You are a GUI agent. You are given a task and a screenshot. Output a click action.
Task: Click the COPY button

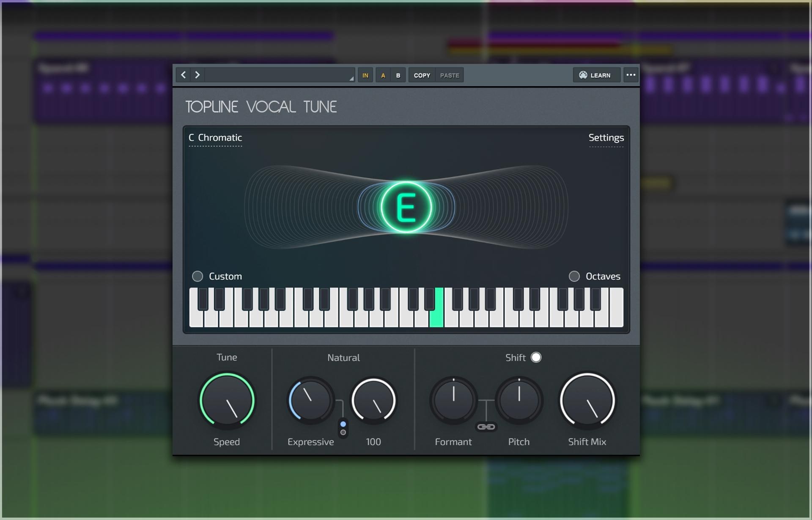click(x=422, y=75)
